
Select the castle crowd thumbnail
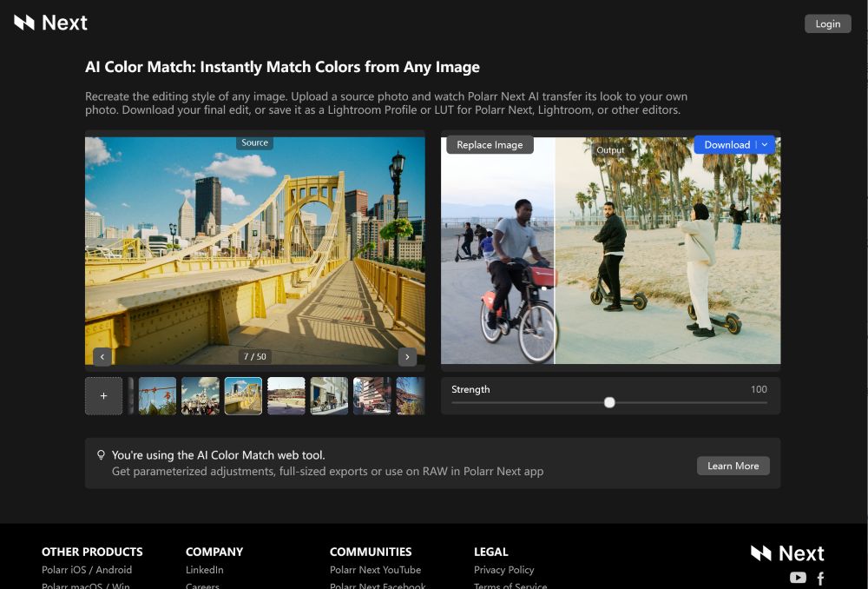(x=201, y=396)
